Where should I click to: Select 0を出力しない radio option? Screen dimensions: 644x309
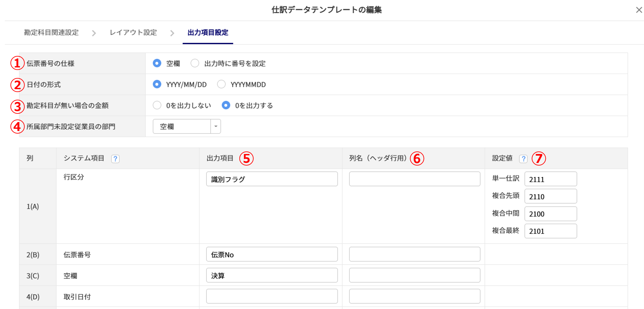[x=157, y=105]
